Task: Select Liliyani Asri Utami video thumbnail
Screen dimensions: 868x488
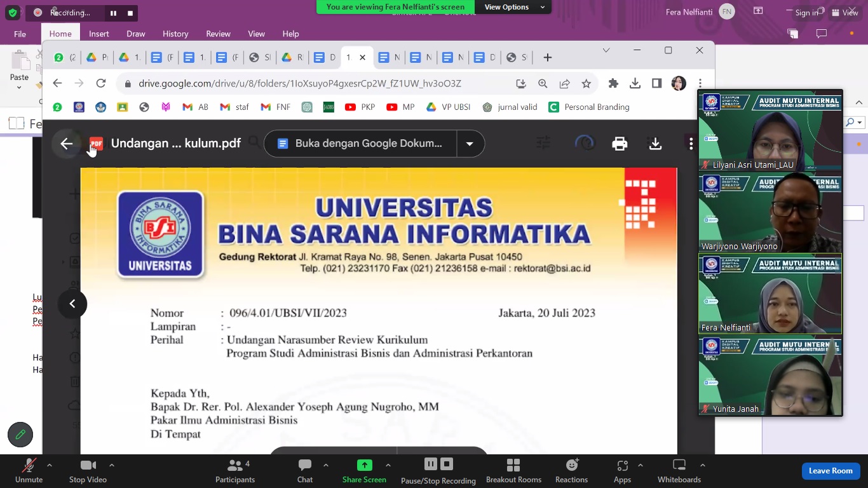Action: coord(770,132)
